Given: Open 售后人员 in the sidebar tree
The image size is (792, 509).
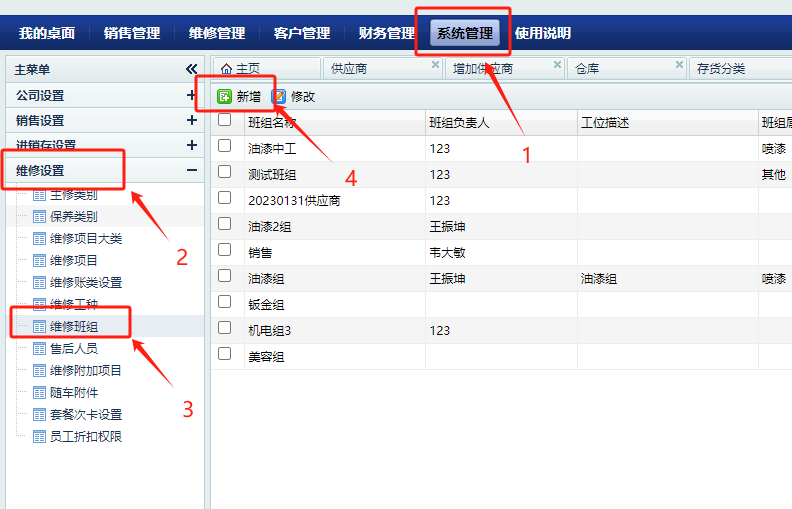Looking at the screenshot, I should click(74, 349).
